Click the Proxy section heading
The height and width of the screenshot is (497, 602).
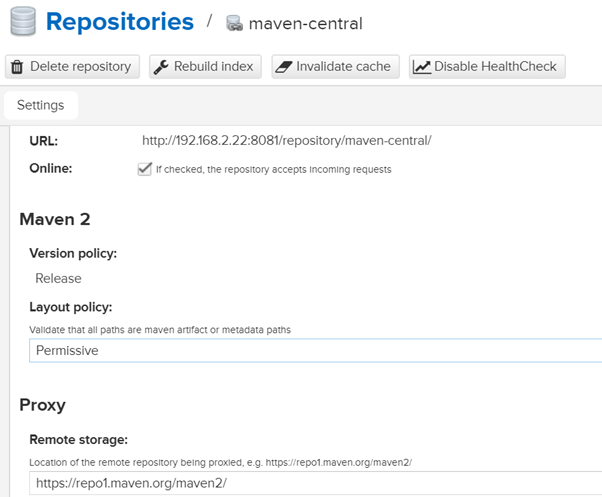(43, 405)
